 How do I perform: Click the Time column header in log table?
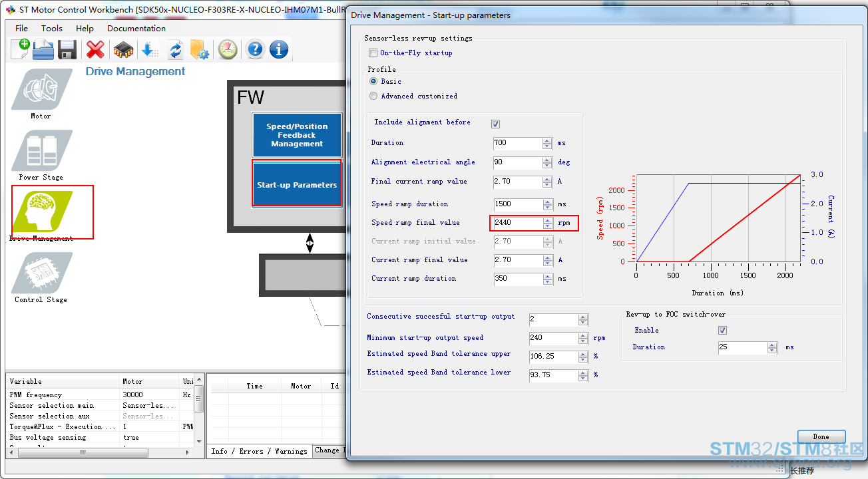tap(254, 386)
